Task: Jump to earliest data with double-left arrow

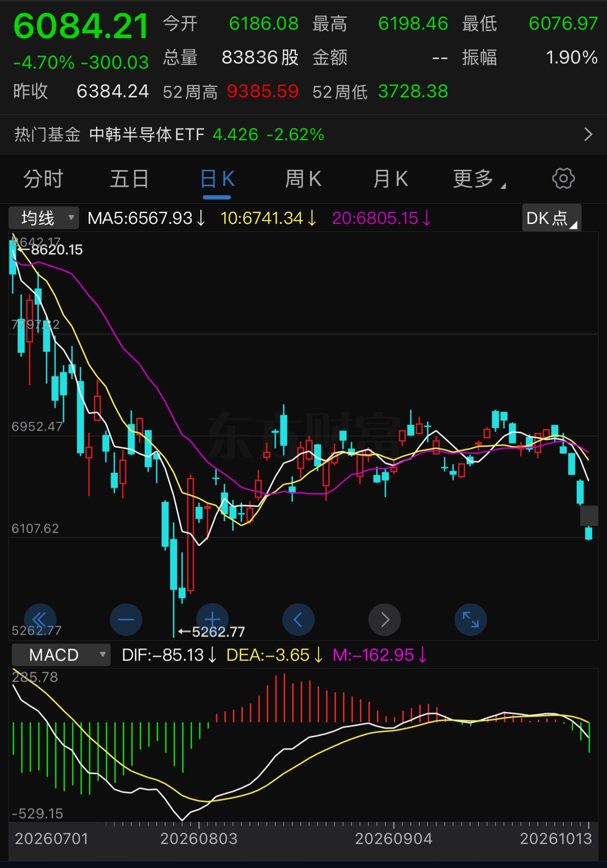Action: [x=40, y=619]
